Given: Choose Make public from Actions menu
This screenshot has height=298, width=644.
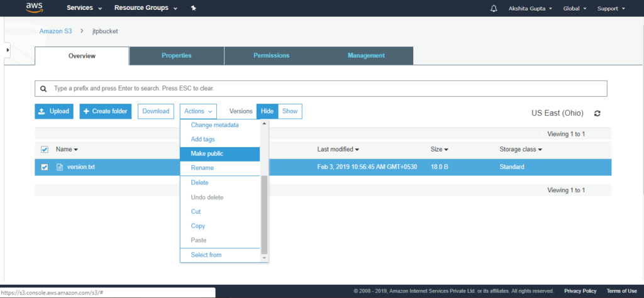Looking at the screenshot, I should click(219, 154).
